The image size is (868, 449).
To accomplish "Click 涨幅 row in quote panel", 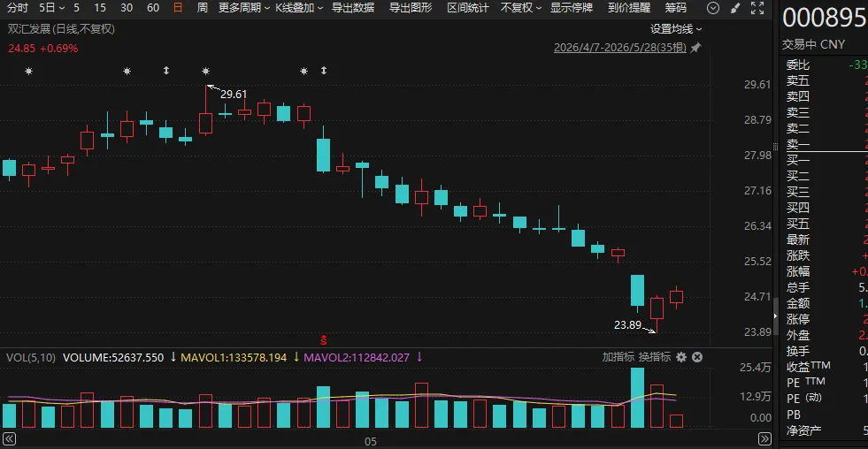I will click(x=825, y=271).
